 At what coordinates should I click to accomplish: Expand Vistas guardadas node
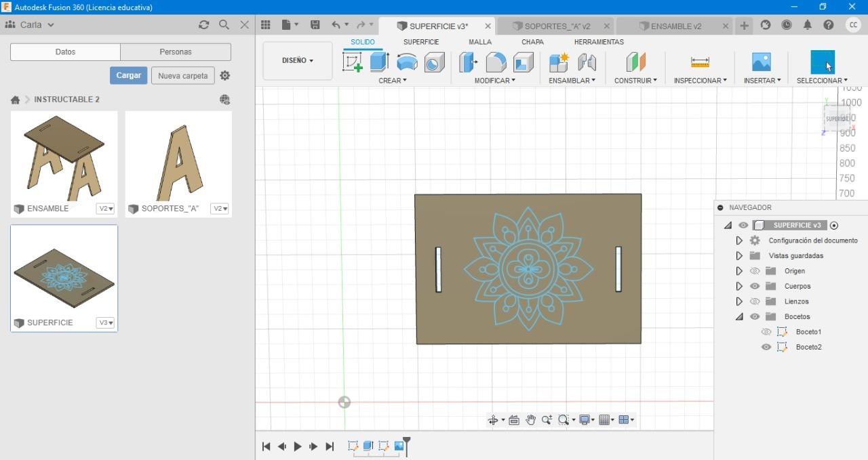[739, 255]
